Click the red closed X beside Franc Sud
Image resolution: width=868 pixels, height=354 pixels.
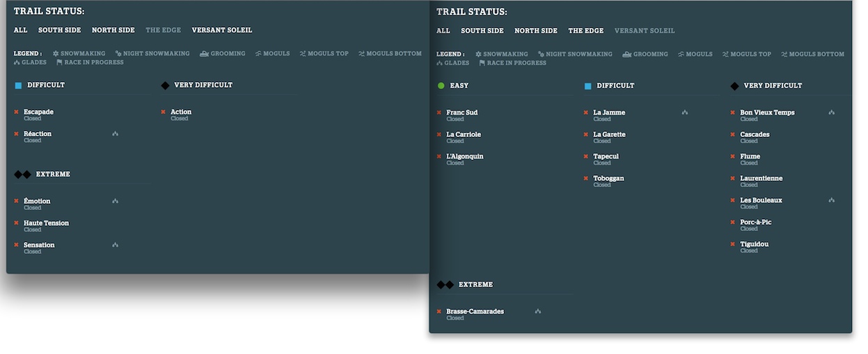click(439, 113)
